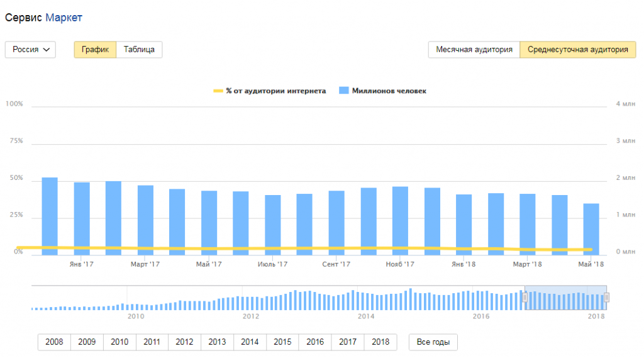Toggle the yellow % от аудитории интернета legend
The height and width of the screenshot is (358, 644).
coord(270,91)
